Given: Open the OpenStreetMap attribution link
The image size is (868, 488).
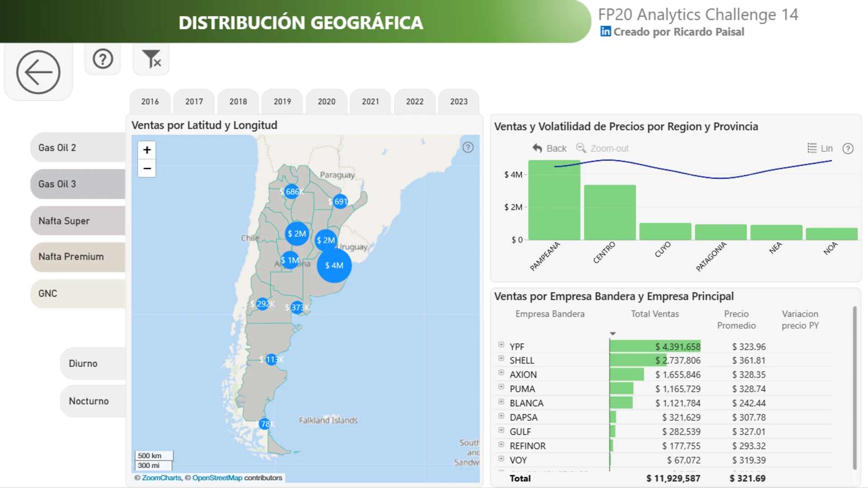Looking at the screenshot, I should tap(217, 478).
